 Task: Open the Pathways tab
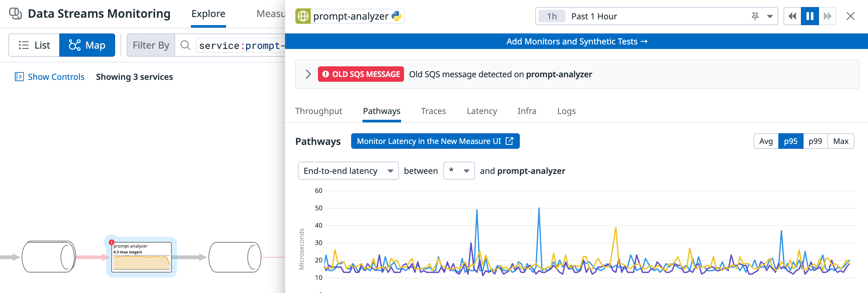381,111
